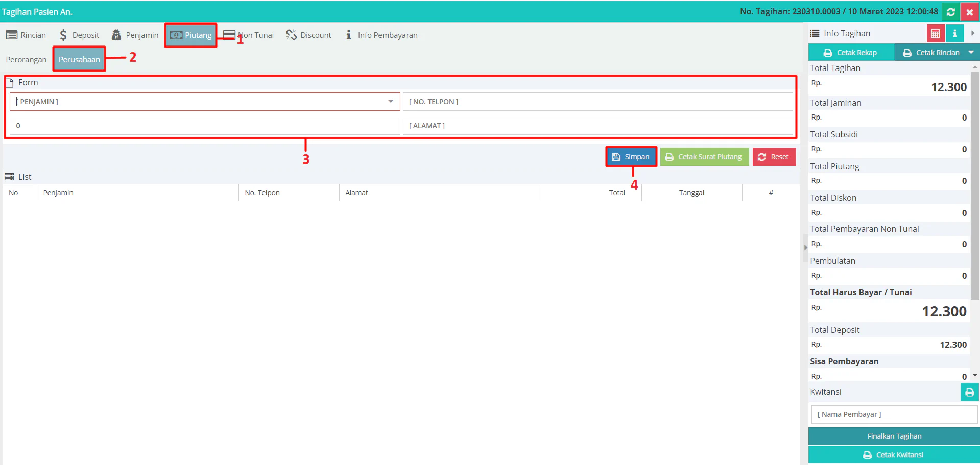Open the Info Pembayaran tab
980x465 pixels.
(x=381, y=35)
